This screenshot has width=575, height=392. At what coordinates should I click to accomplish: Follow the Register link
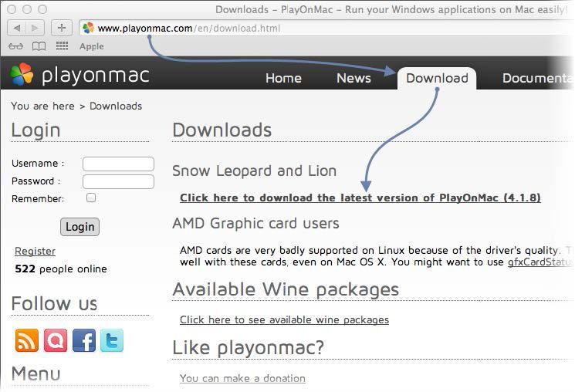coord(36,252)
